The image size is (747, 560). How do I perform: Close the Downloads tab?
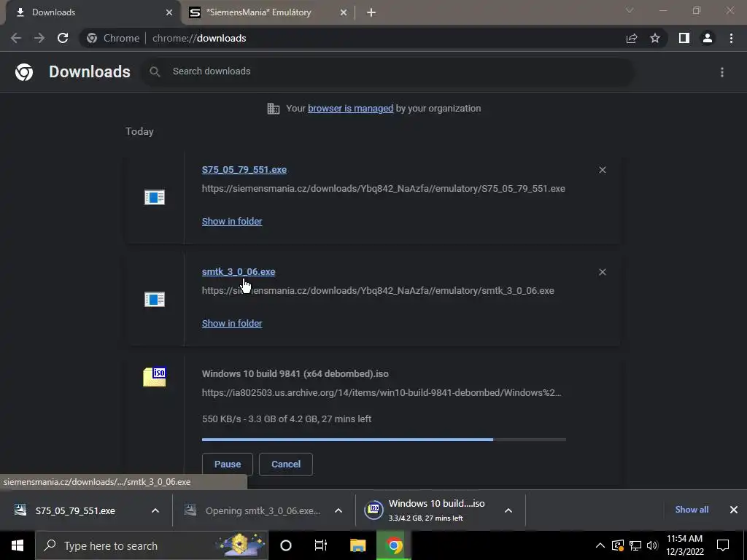pyautogui.click(x=169, y=12)
